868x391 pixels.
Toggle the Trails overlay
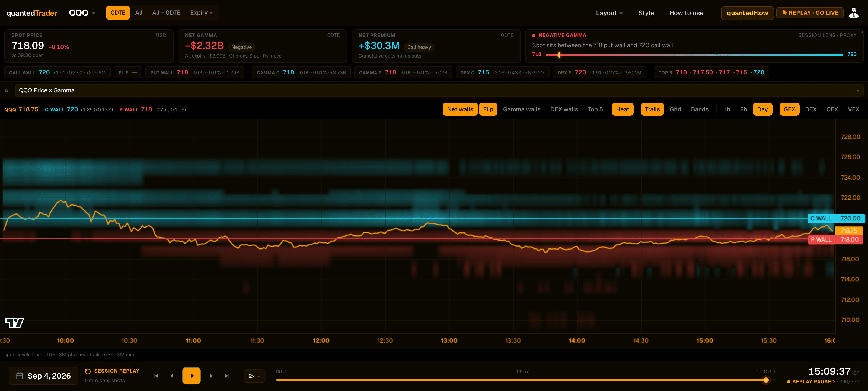pyautogui.click(x=652, y=109)
